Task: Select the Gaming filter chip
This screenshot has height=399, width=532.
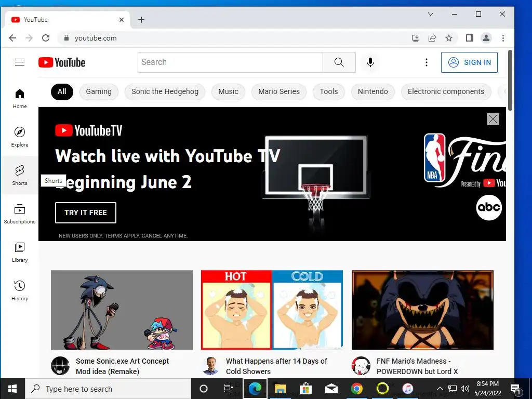Action: [x=99, y=91]
